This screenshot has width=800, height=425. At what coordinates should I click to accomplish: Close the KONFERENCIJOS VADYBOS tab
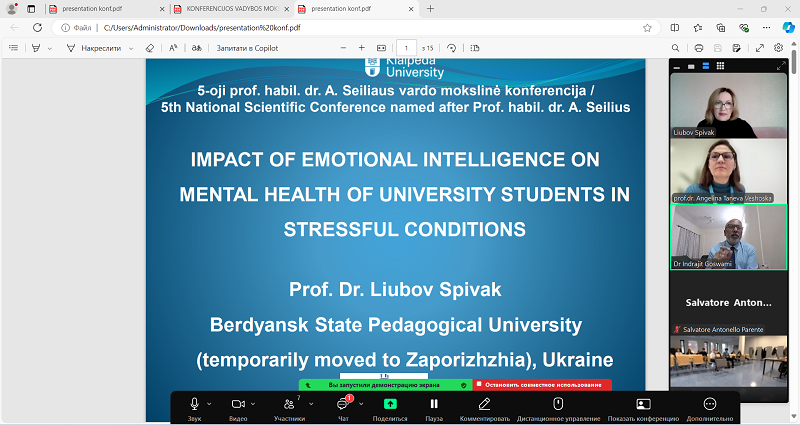coord(286,9)
